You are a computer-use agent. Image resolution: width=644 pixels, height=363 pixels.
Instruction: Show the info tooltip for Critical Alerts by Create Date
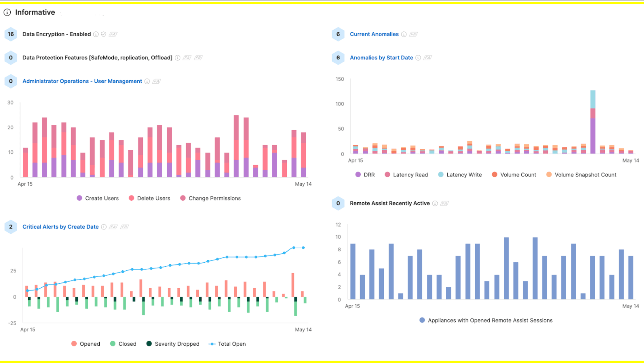click(x=104, y=227)
